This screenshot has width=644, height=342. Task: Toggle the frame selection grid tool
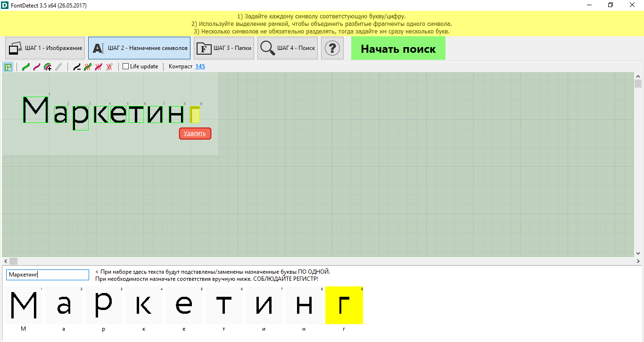(x=8, y=67)
